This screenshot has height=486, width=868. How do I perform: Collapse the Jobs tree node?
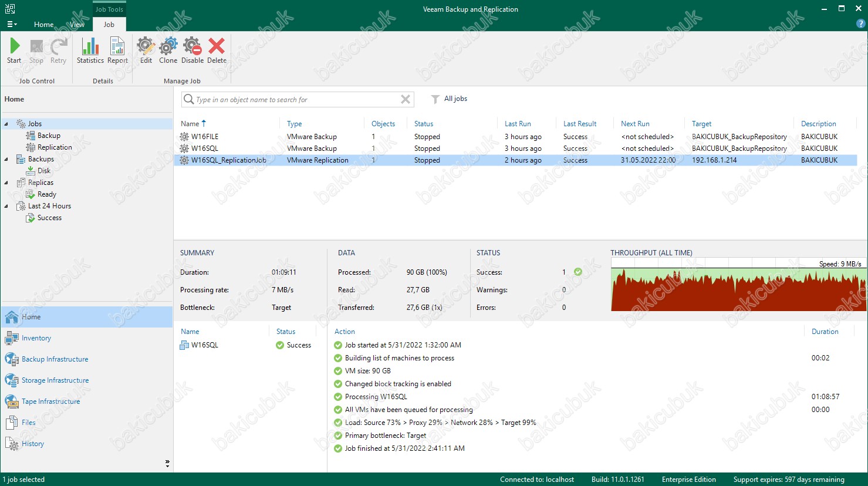6,124
